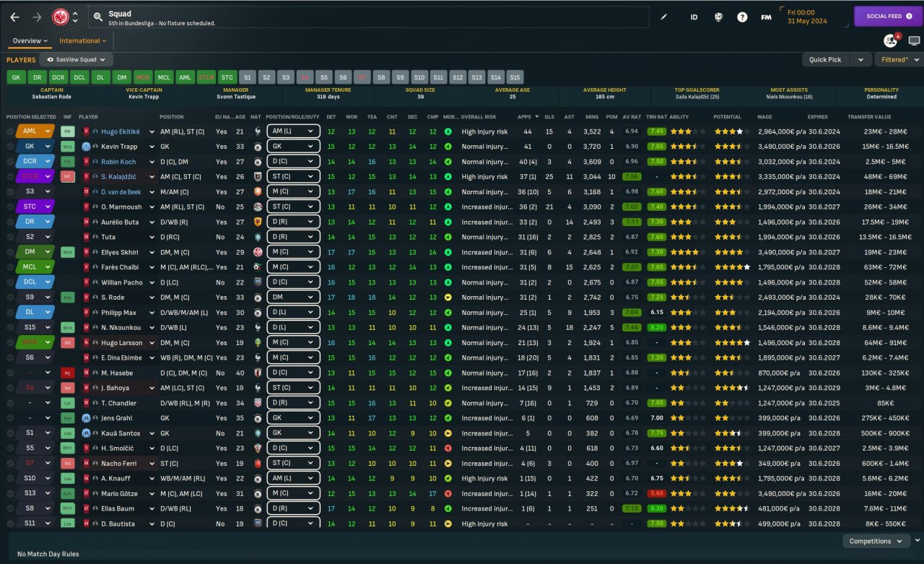Select the STCR position button
The width and height of the screenshot is (924, 564).
[206, 77]
